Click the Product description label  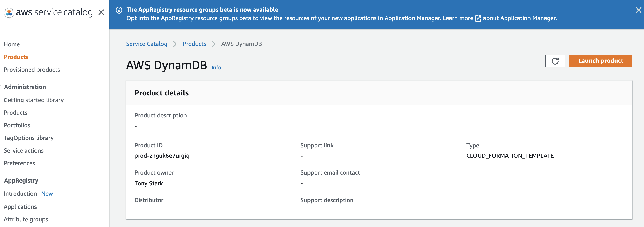pyautogui.click(x=161, y=115)
